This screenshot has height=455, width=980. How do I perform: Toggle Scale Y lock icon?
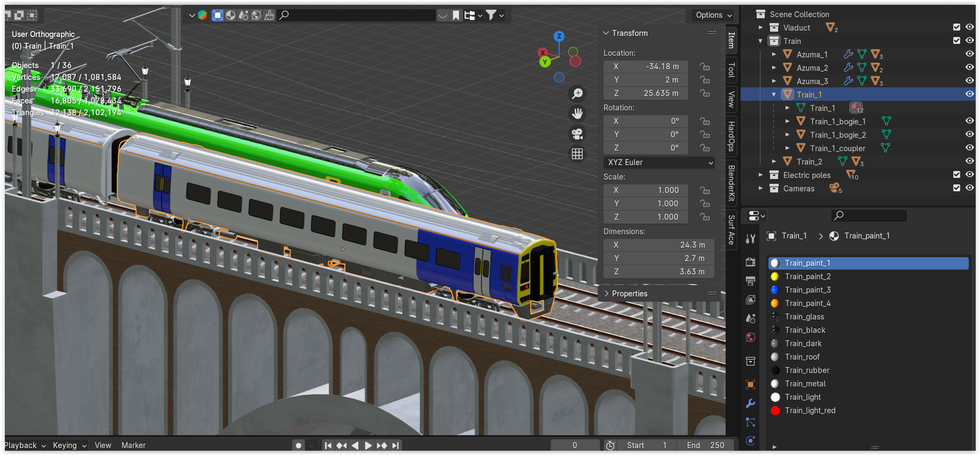click(x=705, y=204)
